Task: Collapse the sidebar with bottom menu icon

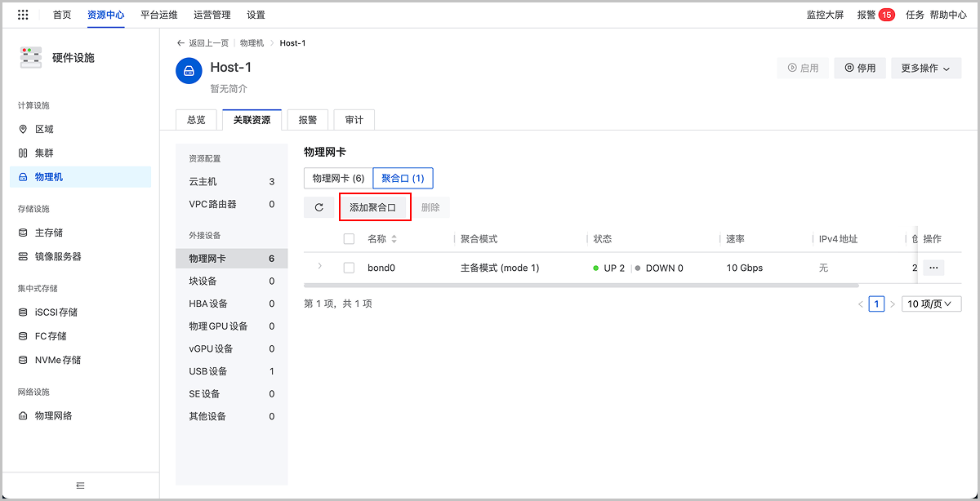Action: click(x=80, y=485)
